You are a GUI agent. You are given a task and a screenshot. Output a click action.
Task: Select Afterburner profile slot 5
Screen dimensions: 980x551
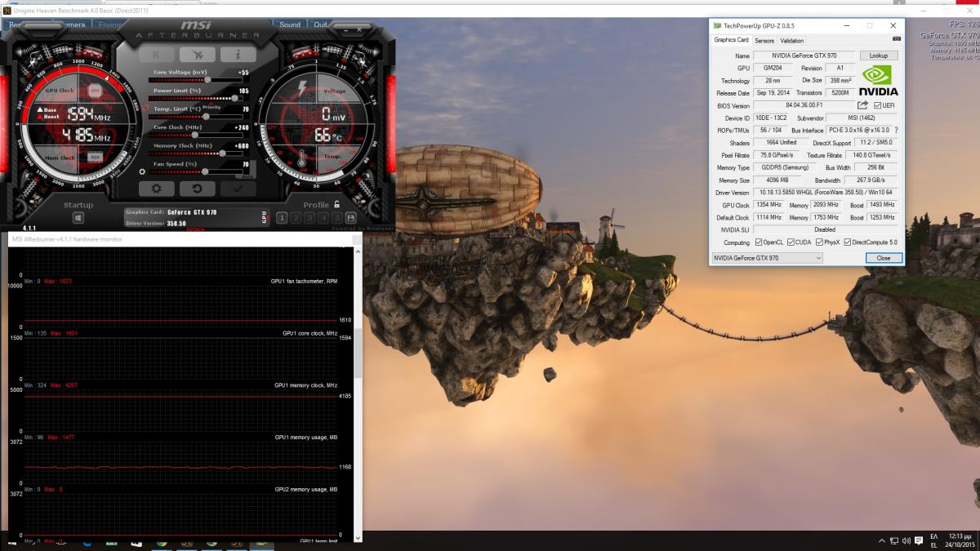click(336, 218)
